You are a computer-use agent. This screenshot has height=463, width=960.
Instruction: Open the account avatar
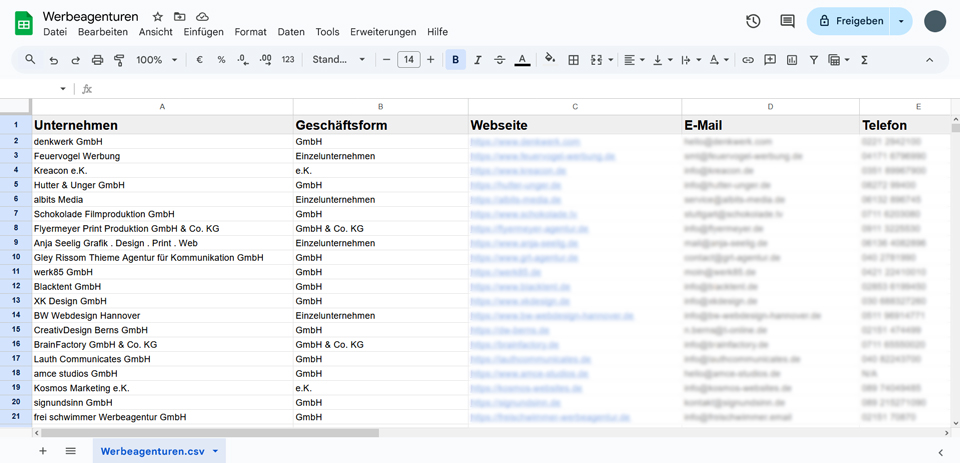pyautogui.click(x=935, y=21)
